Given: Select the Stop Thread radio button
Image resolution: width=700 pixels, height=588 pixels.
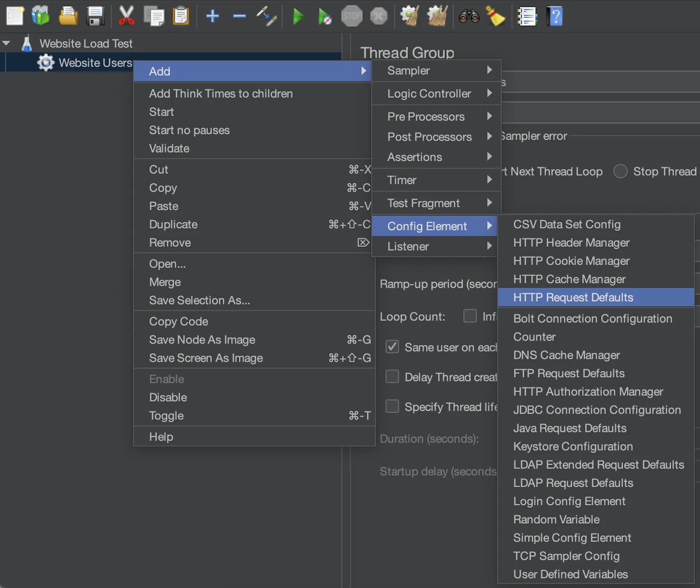Looking at the screenshot, I should coord(620,171).
